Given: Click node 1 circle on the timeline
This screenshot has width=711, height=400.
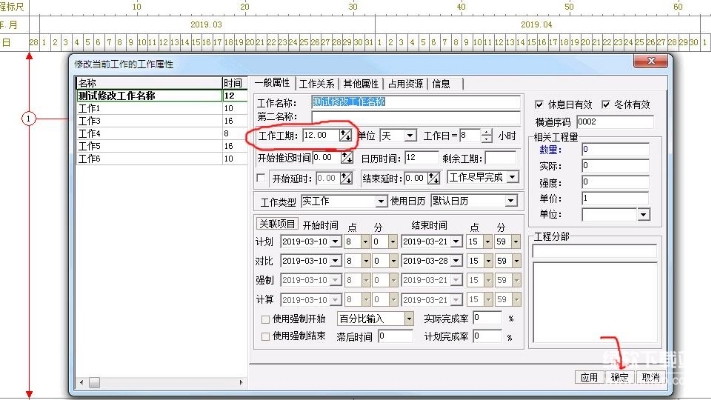Looking at the screenshot, I should (29, 118).
